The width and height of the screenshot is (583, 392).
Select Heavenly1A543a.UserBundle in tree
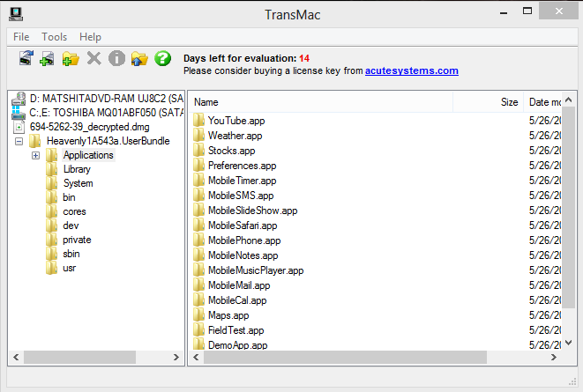108,141
